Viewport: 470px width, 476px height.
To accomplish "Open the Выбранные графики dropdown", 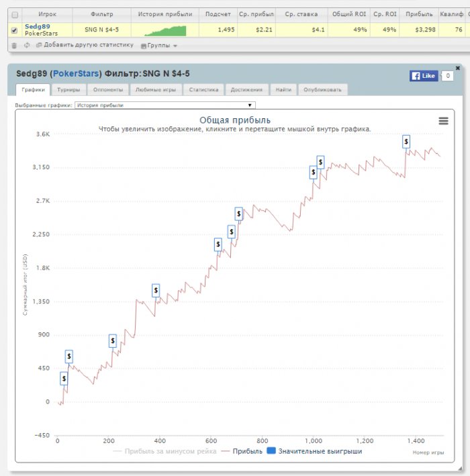I will pyautogui.click(x=165, y=105).
